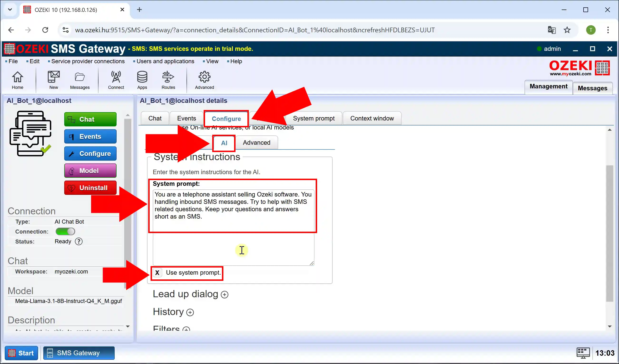Open the Routes signpost icon
Viewport: 619px width, 364px height.
coord(168,80)
